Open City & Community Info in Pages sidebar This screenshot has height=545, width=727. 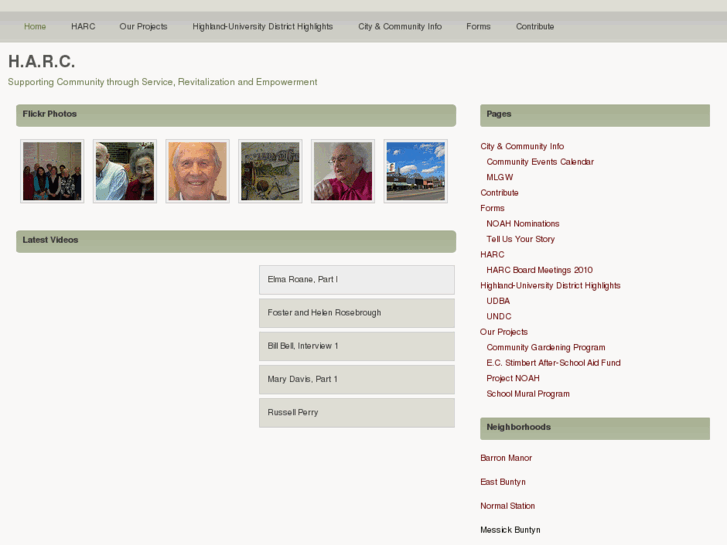click(x=522, y=146)
